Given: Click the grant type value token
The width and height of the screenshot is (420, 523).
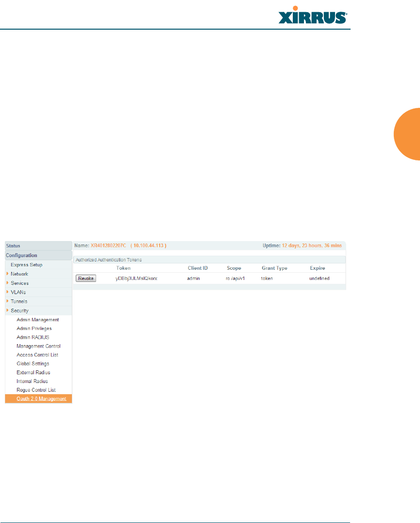Looking at the screenshot, I should tap(267, 279).
